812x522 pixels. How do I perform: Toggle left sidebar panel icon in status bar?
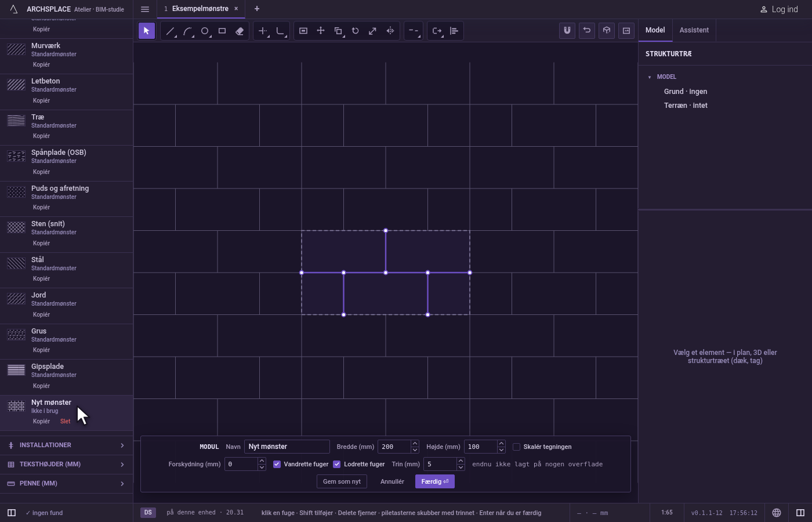pos(11,513)
